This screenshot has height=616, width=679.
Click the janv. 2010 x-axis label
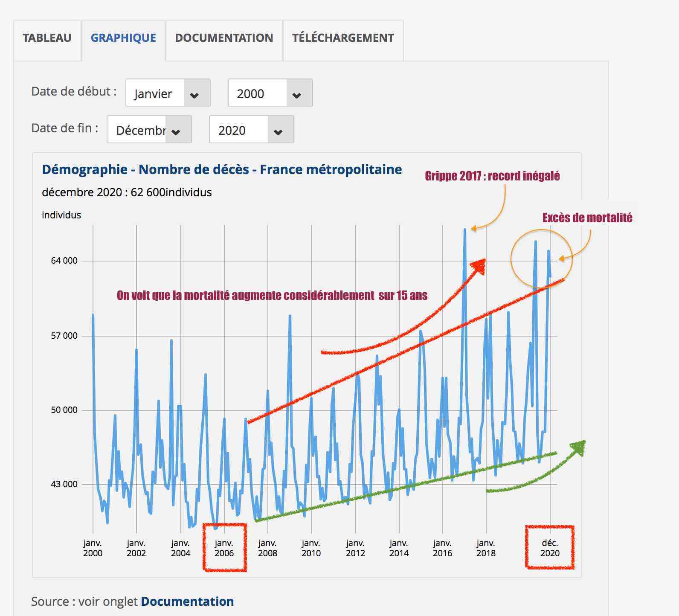click(x=311, y=548)
